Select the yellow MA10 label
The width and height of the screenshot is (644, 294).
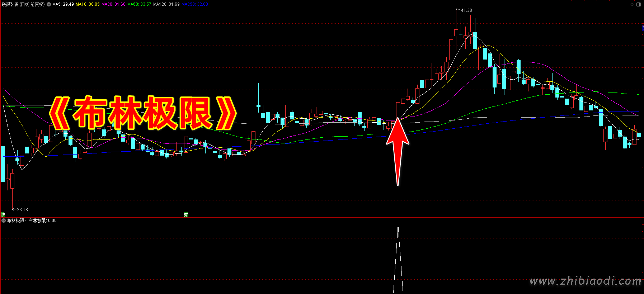coord(88,5)
